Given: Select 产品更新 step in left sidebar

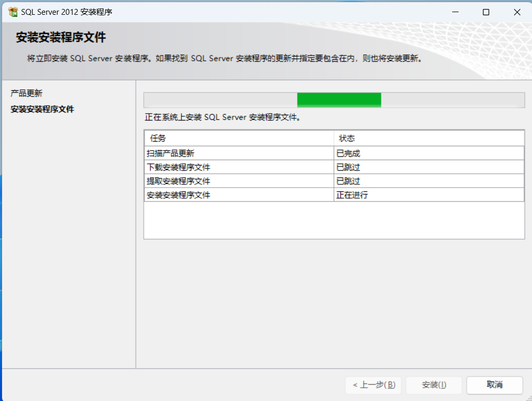Looking at the screenshot, I should point(26,94).
